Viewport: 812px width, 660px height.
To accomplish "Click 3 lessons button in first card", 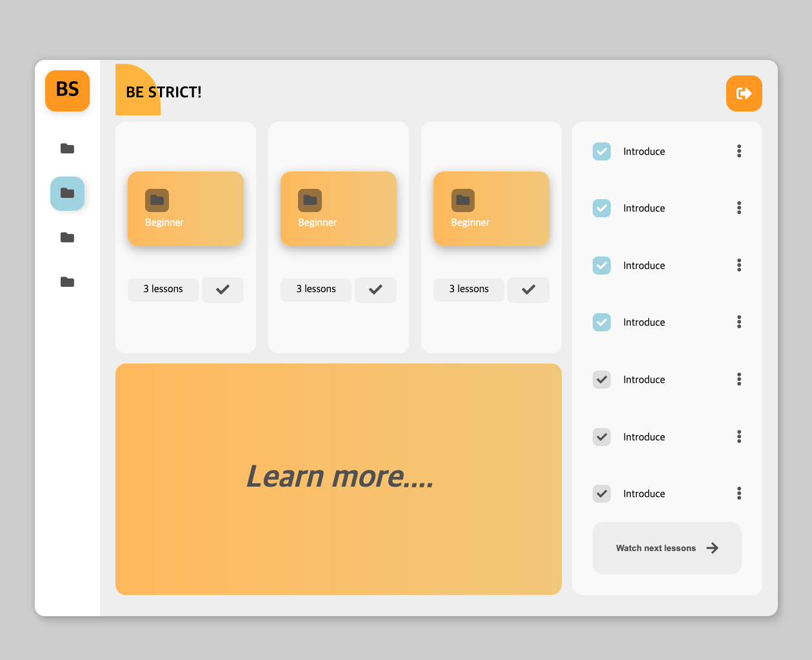I will click(163, 289).
